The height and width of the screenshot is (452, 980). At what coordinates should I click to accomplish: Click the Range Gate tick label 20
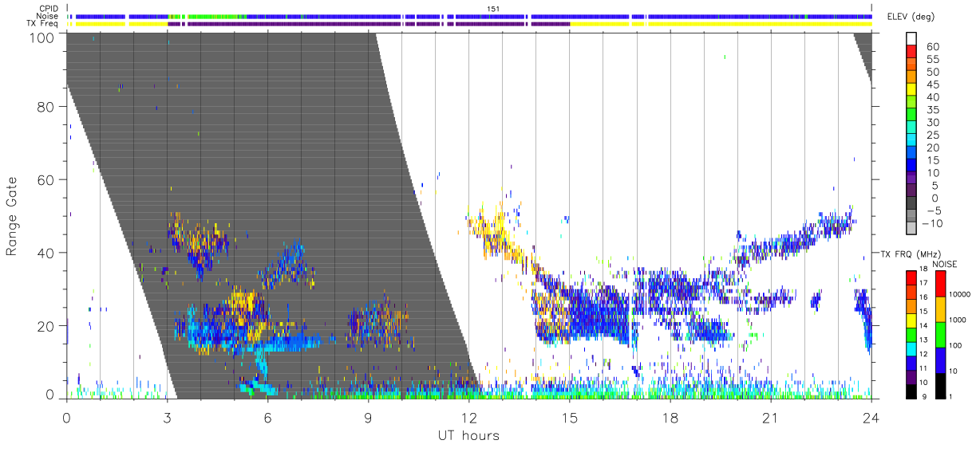(48, 325)
